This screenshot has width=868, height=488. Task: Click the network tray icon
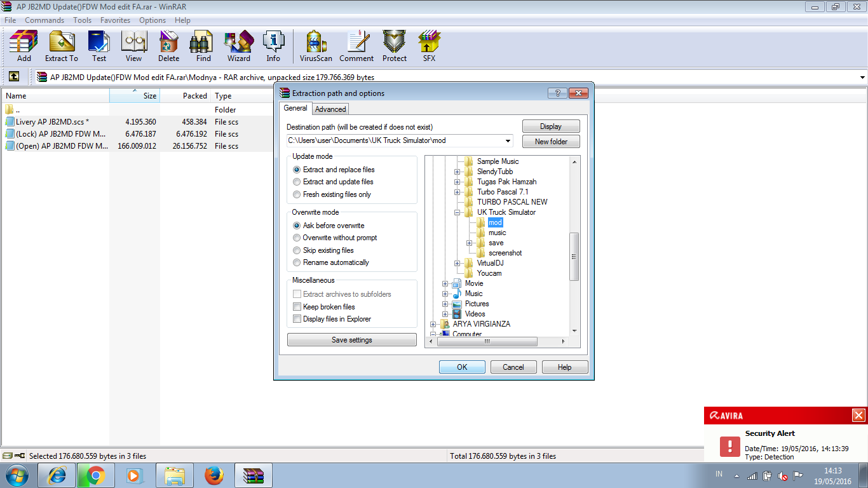[x=752, y=475]
